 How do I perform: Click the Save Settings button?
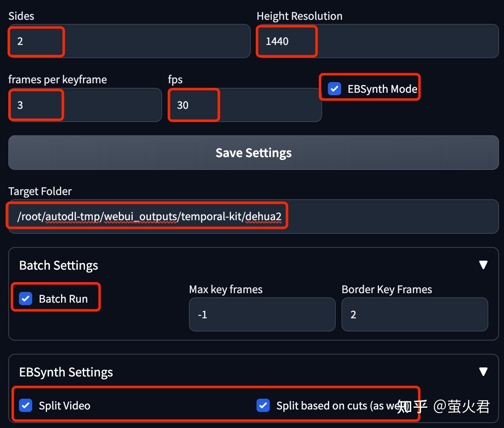pyautogui.click(x=253, y=153)
